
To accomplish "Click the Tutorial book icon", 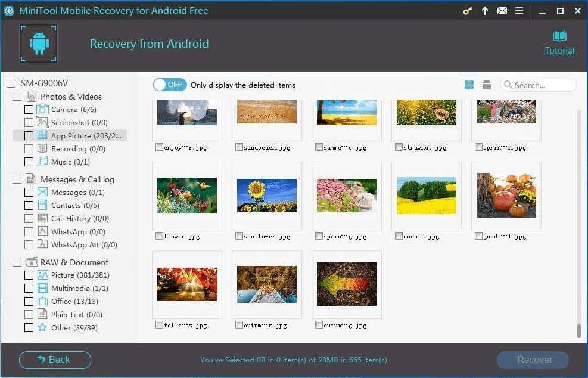I will tap(559, 36).
